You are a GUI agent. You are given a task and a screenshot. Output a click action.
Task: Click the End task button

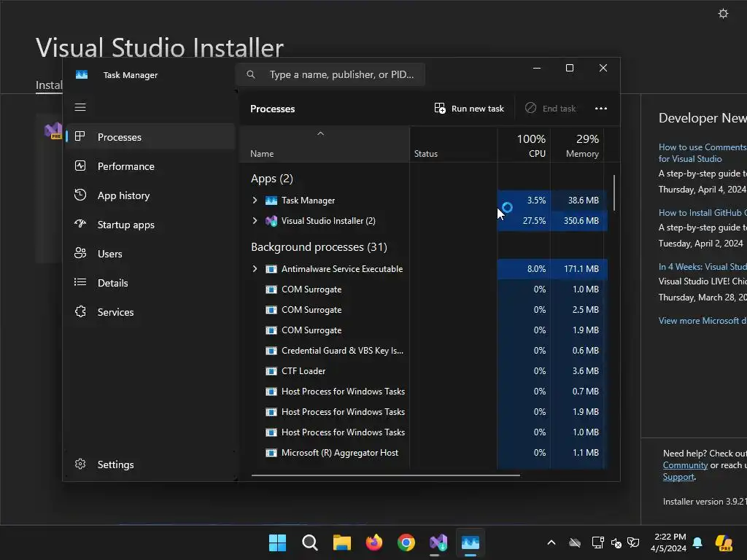(x=550, y=109)
